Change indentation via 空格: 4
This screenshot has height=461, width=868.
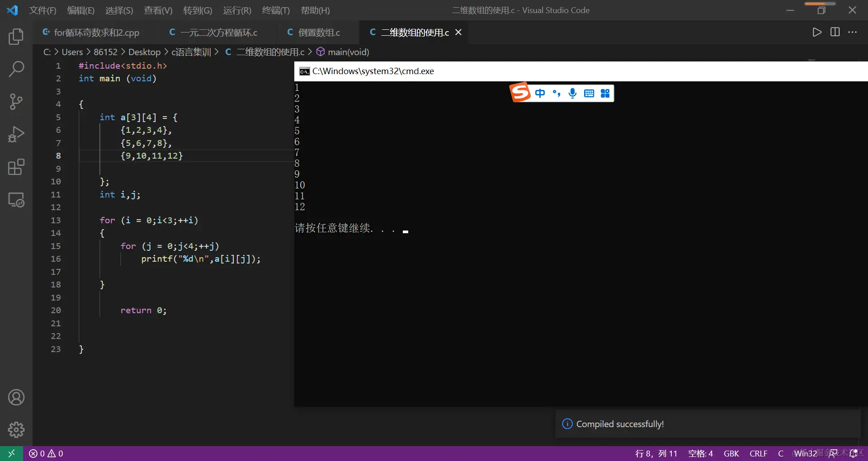pyautogui.click(x=700, y=453)
